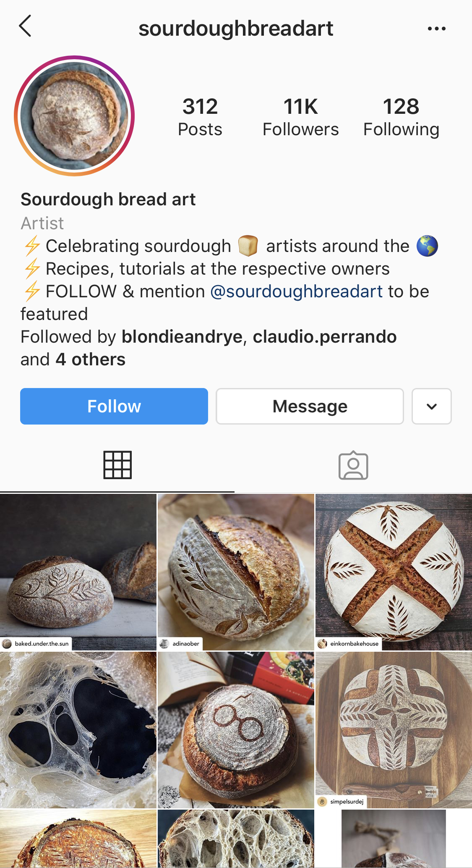Open the round-glasses scored bread post
Image resolution: width=472 pixels, height=868 pixels.
click(x=236, y=730)
